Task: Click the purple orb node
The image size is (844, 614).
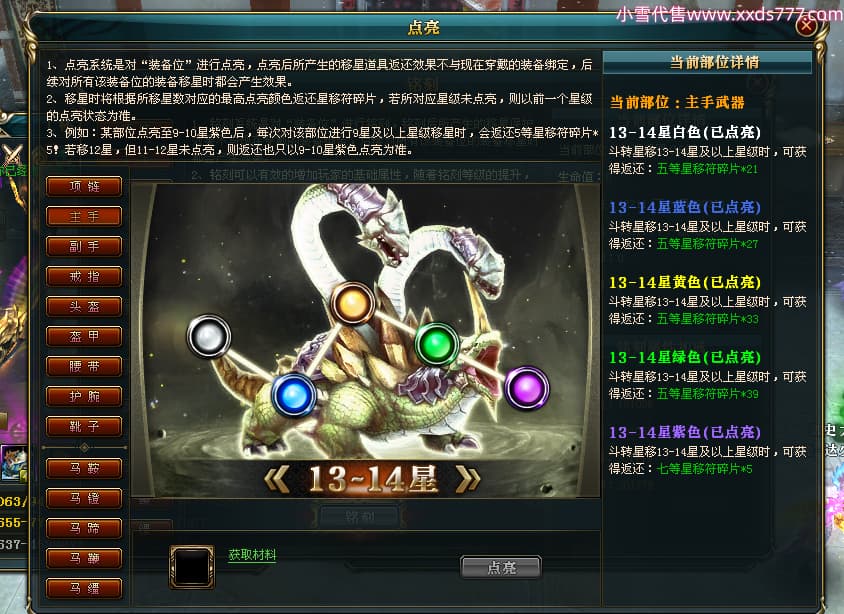Action: tap(526, 387)
